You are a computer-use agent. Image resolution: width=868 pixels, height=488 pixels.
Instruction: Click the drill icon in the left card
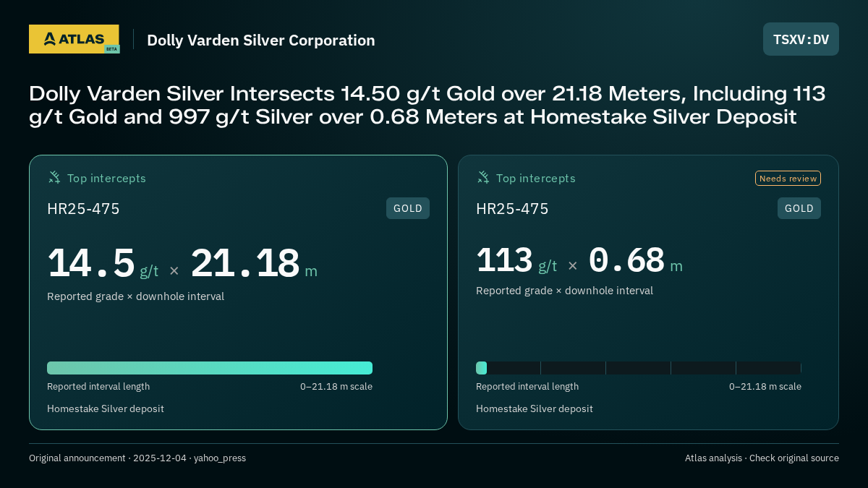point(54,177)
